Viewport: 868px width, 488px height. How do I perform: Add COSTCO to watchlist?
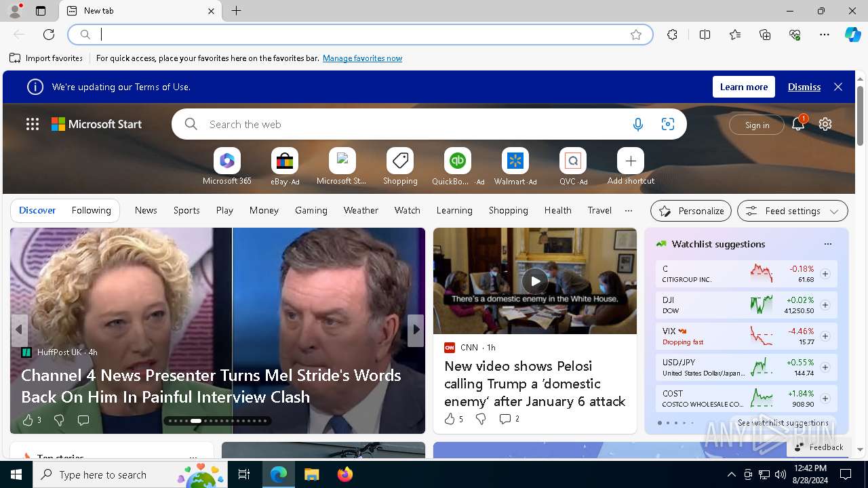tap(825, 399)
